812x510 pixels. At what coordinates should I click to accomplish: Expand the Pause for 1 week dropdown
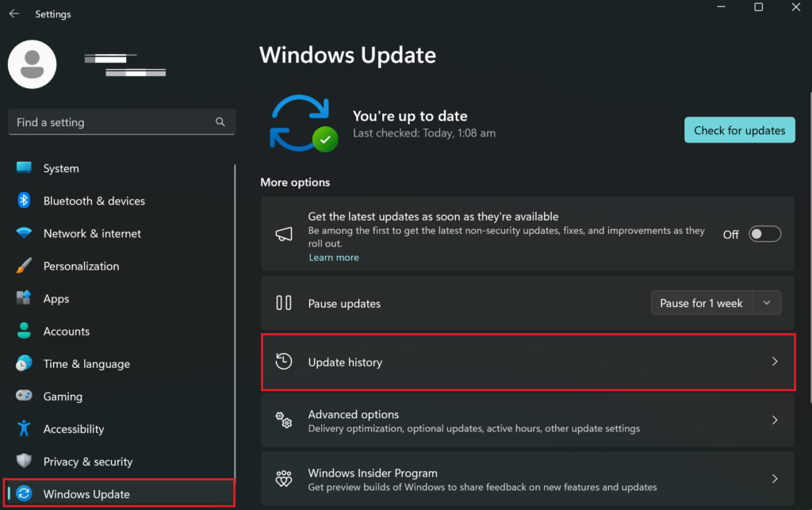(x=766, y=303)
